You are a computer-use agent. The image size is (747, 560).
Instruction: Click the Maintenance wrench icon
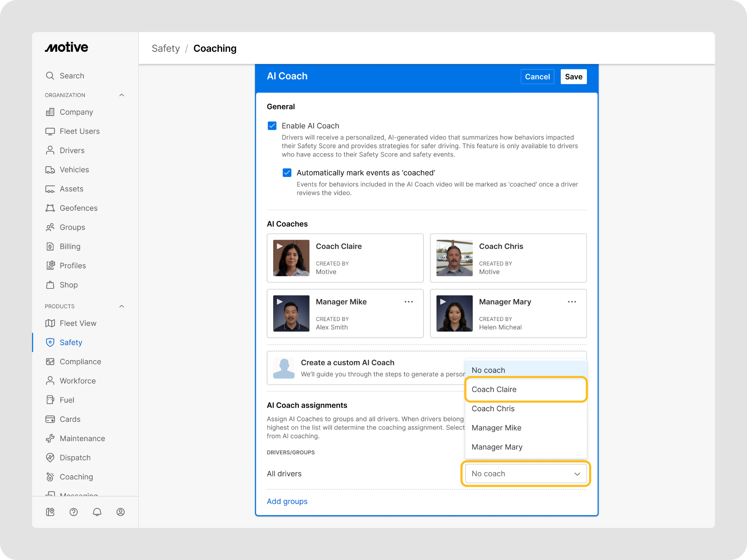50,438
